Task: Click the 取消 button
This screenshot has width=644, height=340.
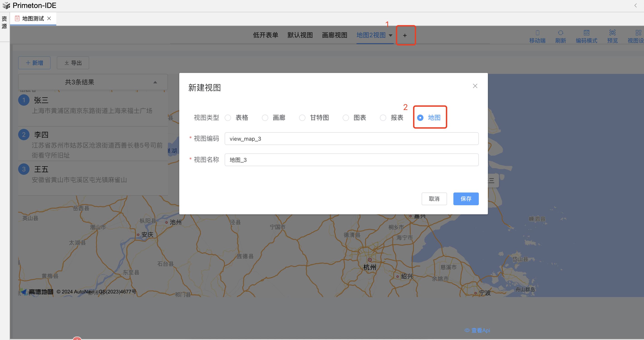Action: click(x=434, y=199)
